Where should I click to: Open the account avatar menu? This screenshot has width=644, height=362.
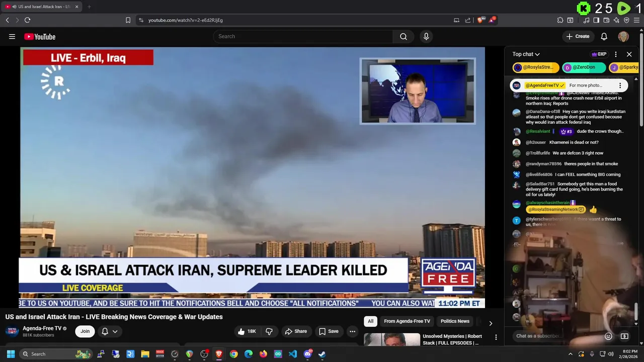point(623,36)
